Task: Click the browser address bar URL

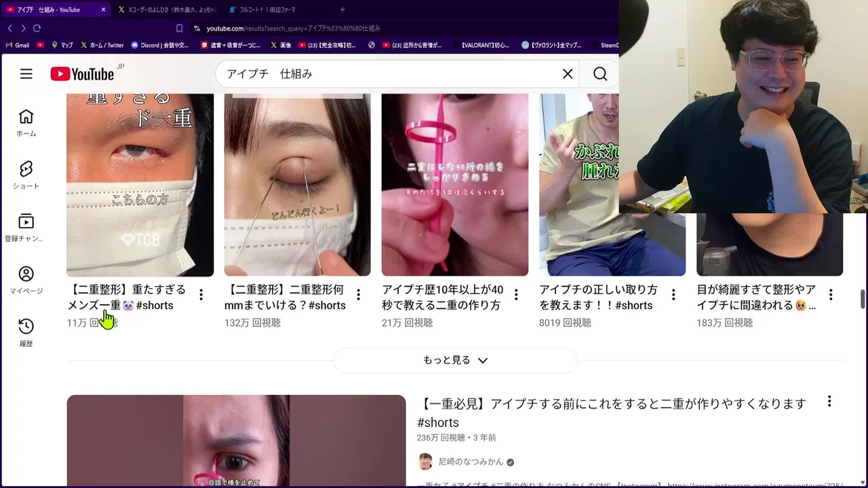Action: [x=293, y=28]
